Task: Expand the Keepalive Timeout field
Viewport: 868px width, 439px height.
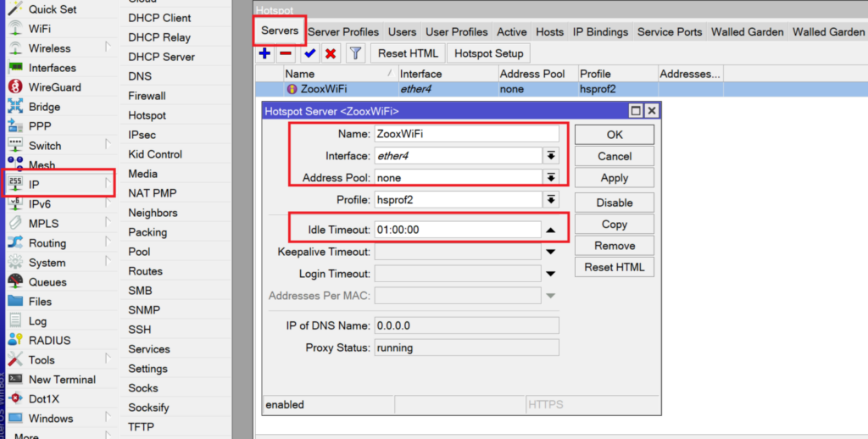Action: pos(550,252)
